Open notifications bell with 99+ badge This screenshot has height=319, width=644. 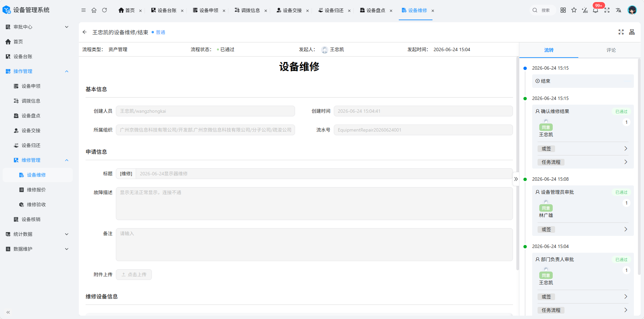click(595, 10)
